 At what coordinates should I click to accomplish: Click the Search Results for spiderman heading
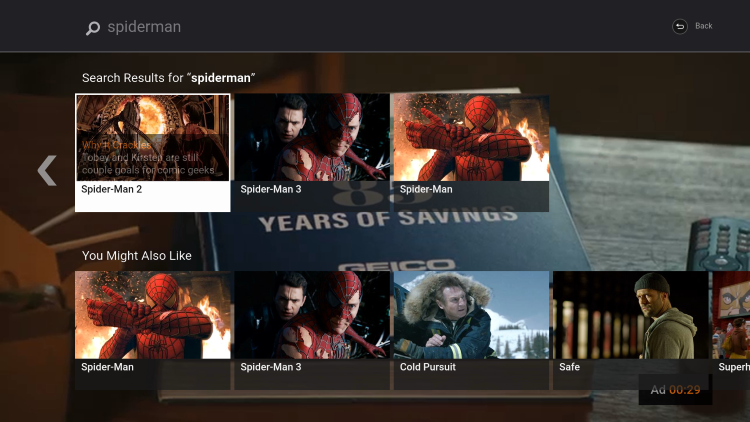[x=168, y=78]
